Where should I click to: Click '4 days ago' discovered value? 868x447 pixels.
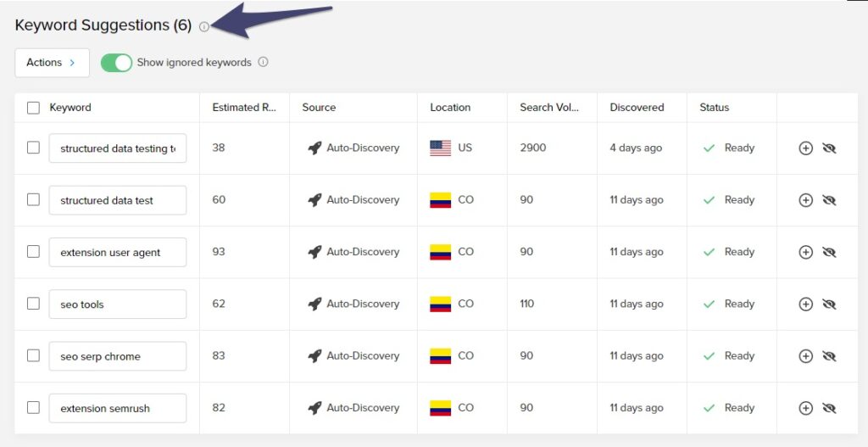pos(636,148)
